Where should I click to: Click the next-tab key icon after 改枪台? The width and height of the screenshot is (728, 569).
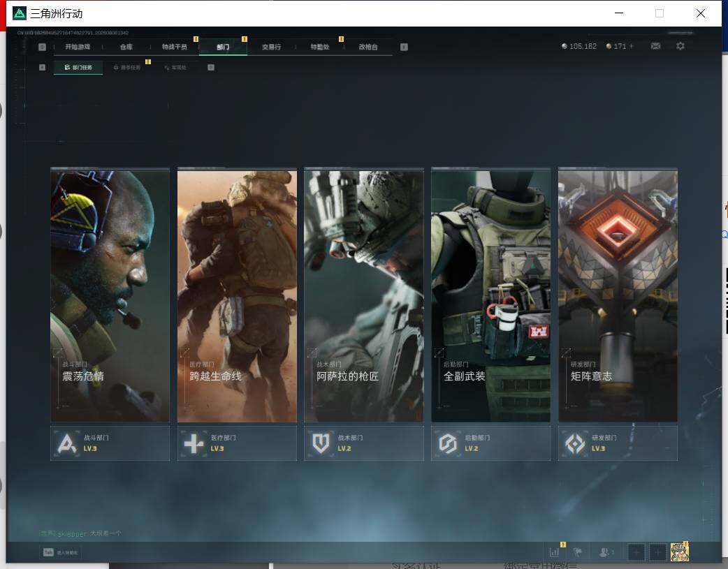click(404, 47)
